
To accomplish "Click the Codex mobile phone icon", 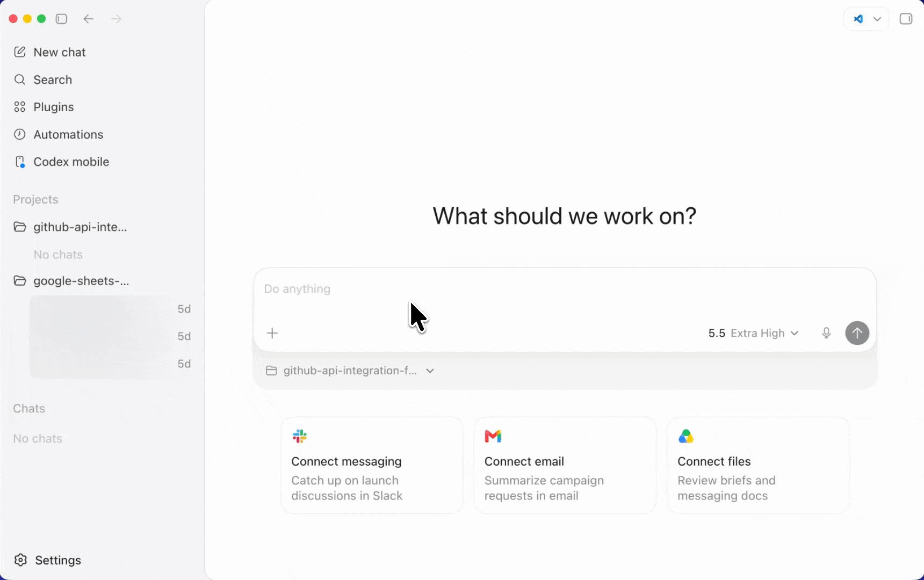I will click(x=20, y=162).
